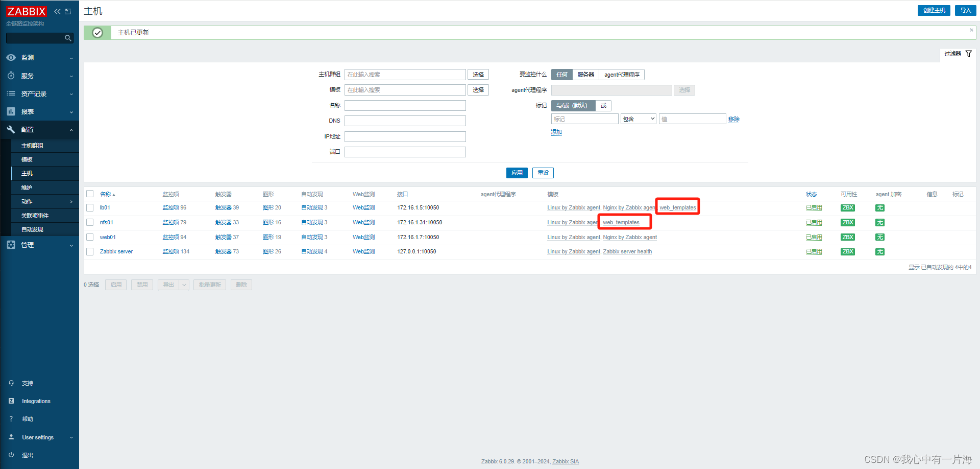Open the 关联项事件 menu item
The width and height of the screenshot is (980, 469).
click(35, 216)
